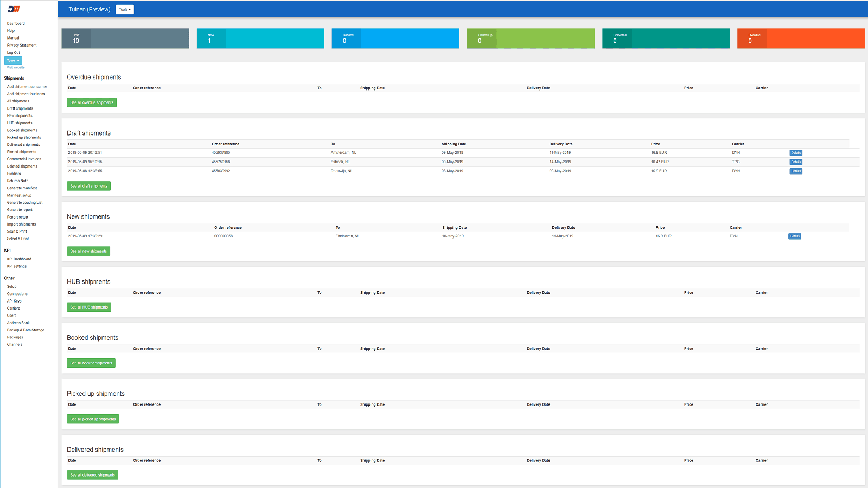The image size is (868, 488).
Task: Click Log Out in the sidebar
Action: (12, 52)
